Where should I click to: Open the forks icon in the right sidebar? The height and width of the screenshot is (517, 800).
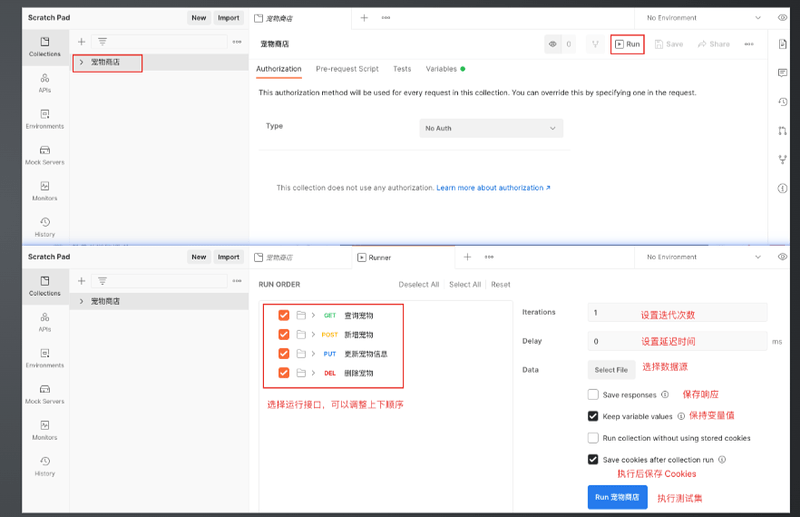(x=782, y=160)
